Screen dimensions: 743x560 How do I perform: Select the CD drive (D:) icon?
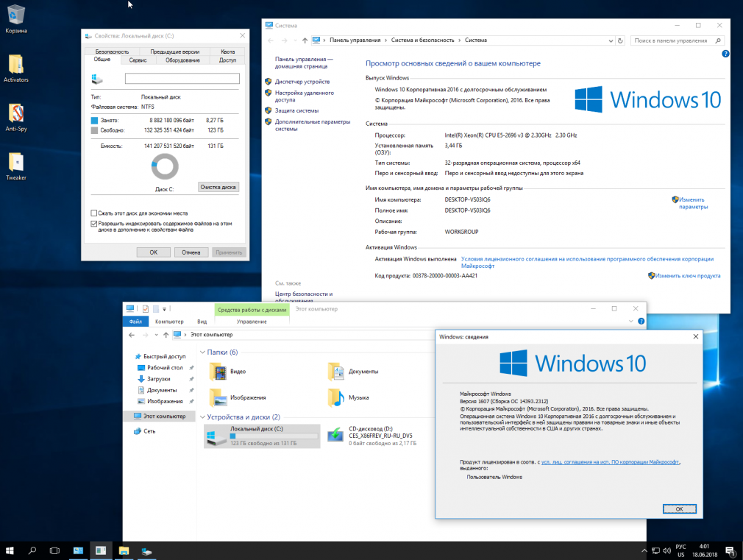point(335,434)
